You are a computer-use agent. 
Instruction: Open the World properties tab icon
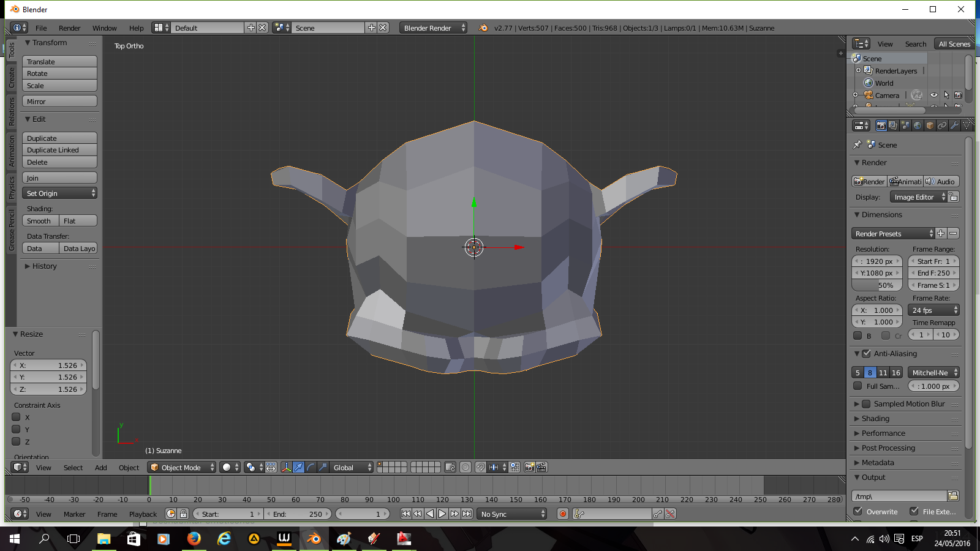pyautogui.click(x=918, y=126)
